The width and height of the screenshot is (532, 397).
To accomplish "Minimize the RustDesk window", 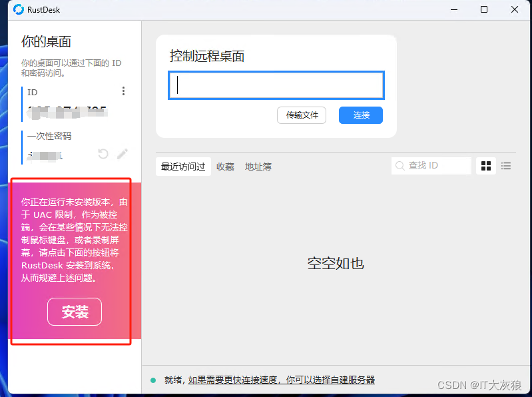I will [x=454, y=9].
